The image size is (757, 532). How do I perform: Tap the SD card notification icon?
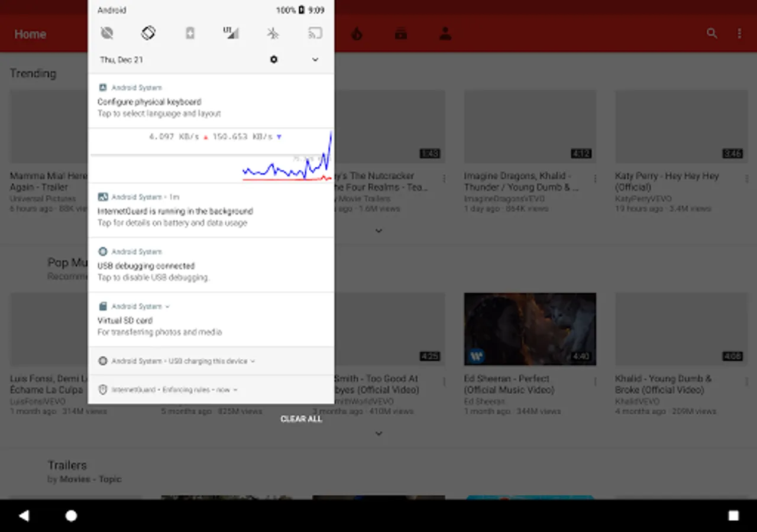pyautogui.click(x=103, y=306)
